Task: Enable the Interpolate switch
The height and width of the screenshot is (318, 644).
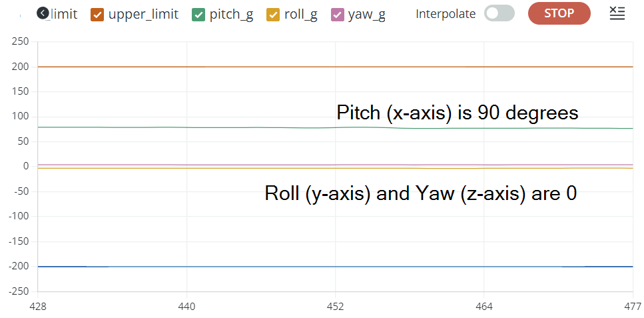Action: (499, 13)
